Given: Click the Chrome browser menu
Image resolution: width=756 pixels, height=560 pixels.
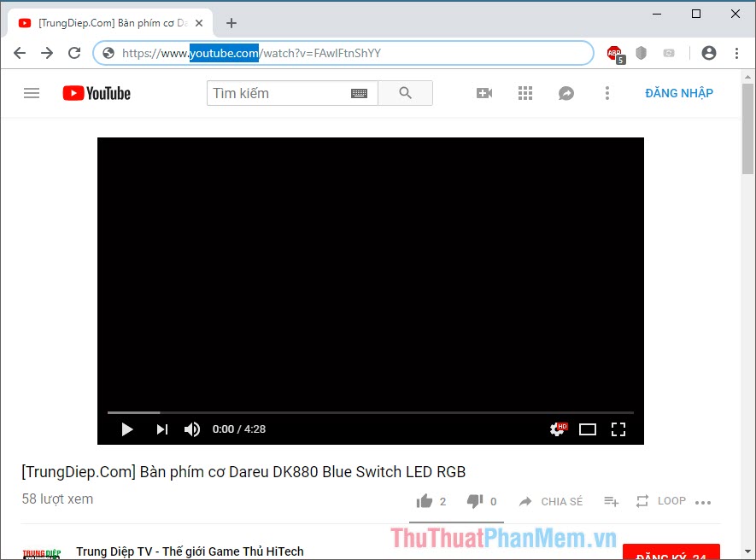Looking at the screenshot, I should 736,53.
